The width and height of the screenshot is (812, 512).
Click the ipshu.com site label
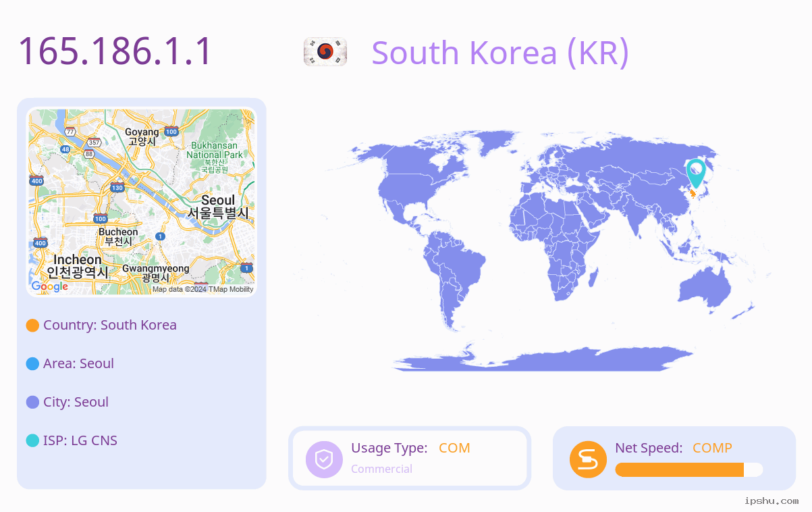(772, 501)
